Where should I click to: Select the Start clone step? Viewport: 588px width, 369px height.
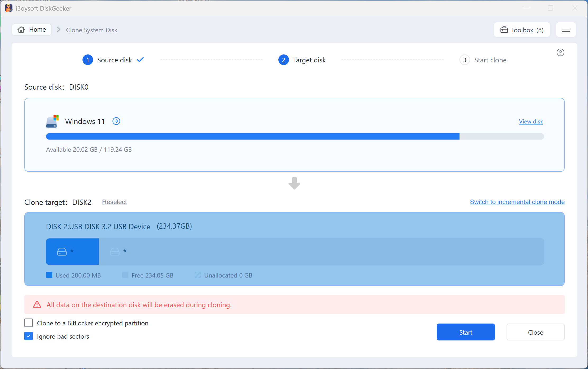click(x=483, y=60)
